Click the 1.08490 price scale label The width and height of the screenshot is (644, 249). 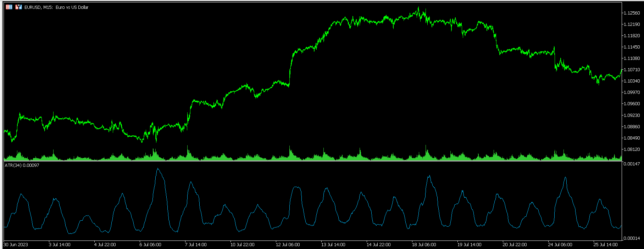point(632,138)
